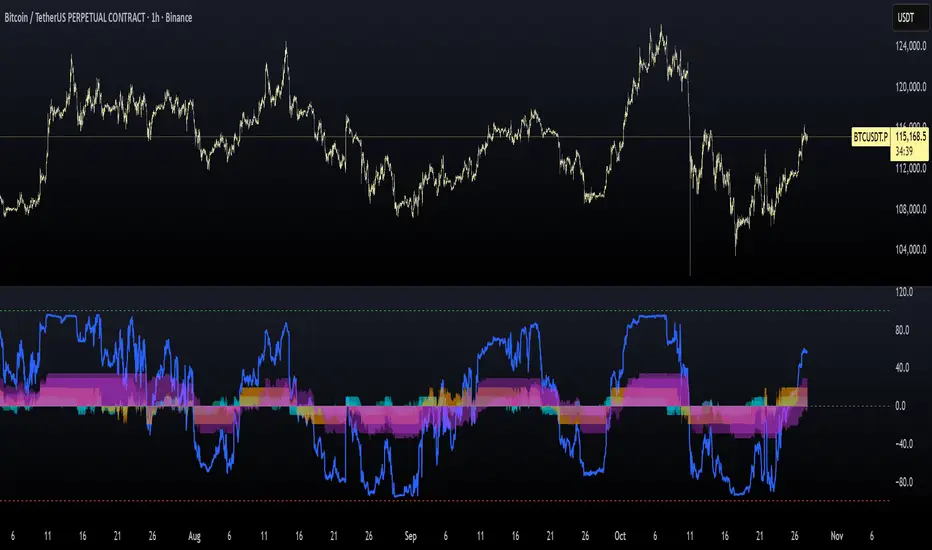Image resolution: width=932 pixels, height=550 pixels.
Task: Click the -40.0 indicator scale label
Action: click(x=903, y=444)
